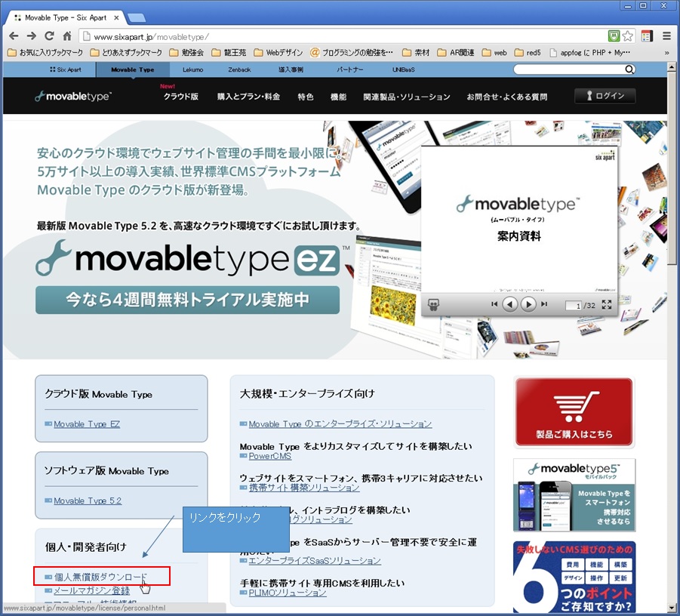Expand the slide viewer to fullscreen

point(607,304)
